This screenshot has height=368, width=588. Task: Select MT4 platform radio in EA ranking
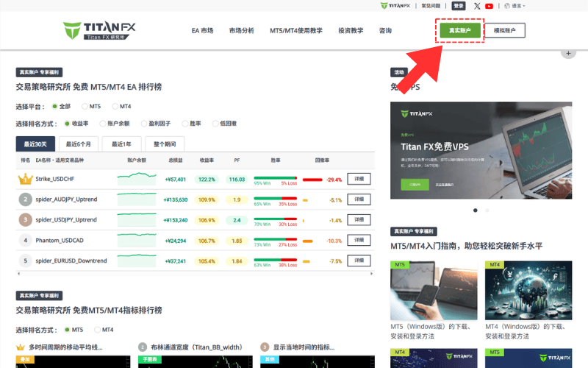pos(115,106)
